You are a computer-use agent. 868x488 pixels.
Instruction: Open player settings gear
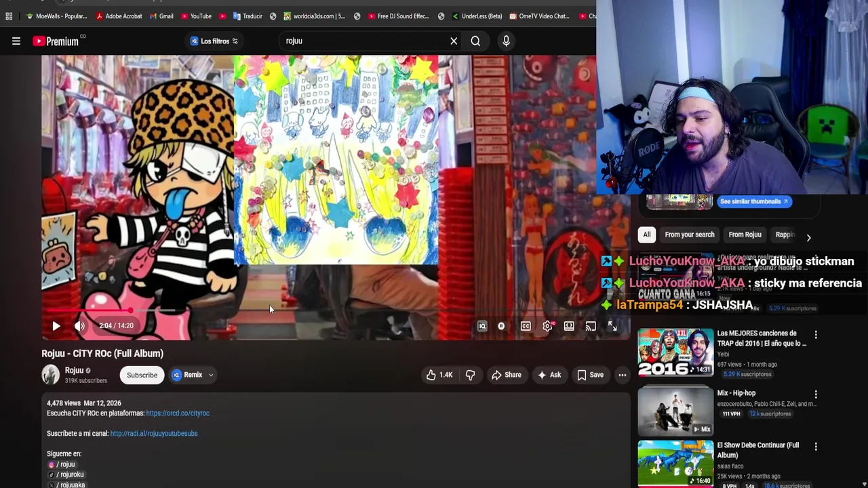pyautogui.click(x=547, y=326)
